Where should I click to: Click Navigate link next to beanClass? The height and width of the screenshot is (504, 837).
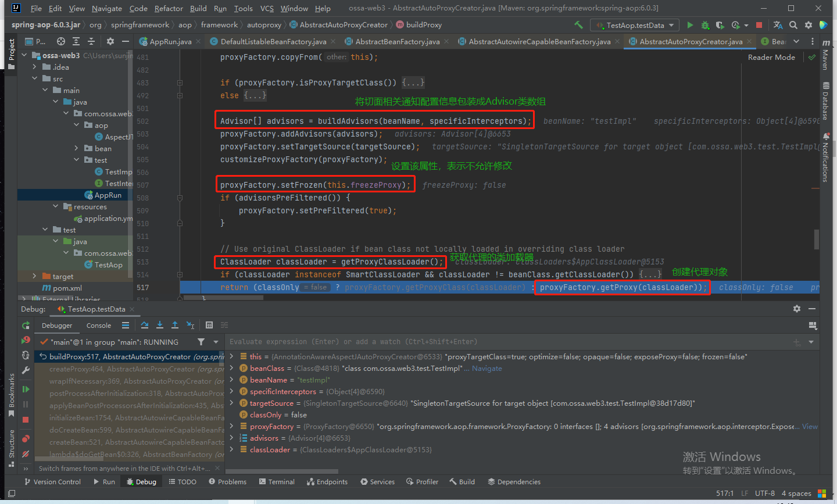pyautogui.click(x=487, y=368)
